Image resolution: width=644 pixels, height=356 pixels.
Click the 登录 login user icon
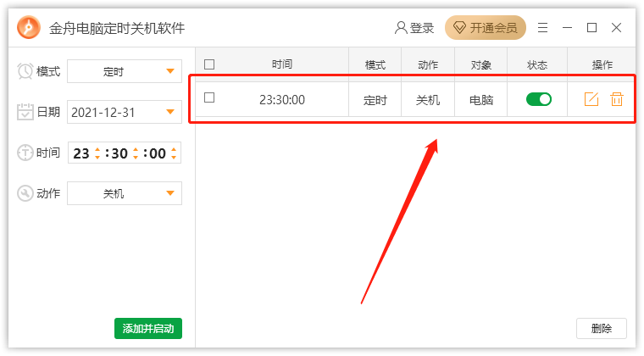tap(401, 28)
